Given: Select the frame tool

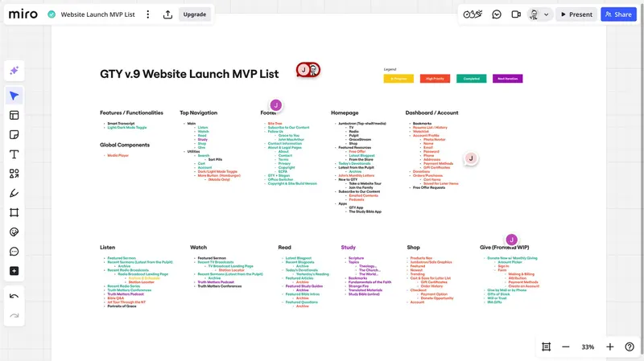Looking at the screenshot, I should coord(14,212).
